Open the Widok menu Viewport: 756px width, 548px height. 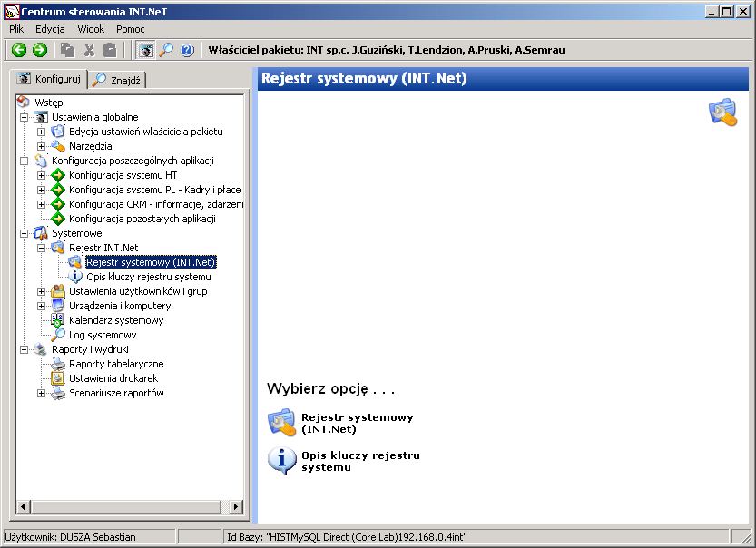[x=91, y=29]
